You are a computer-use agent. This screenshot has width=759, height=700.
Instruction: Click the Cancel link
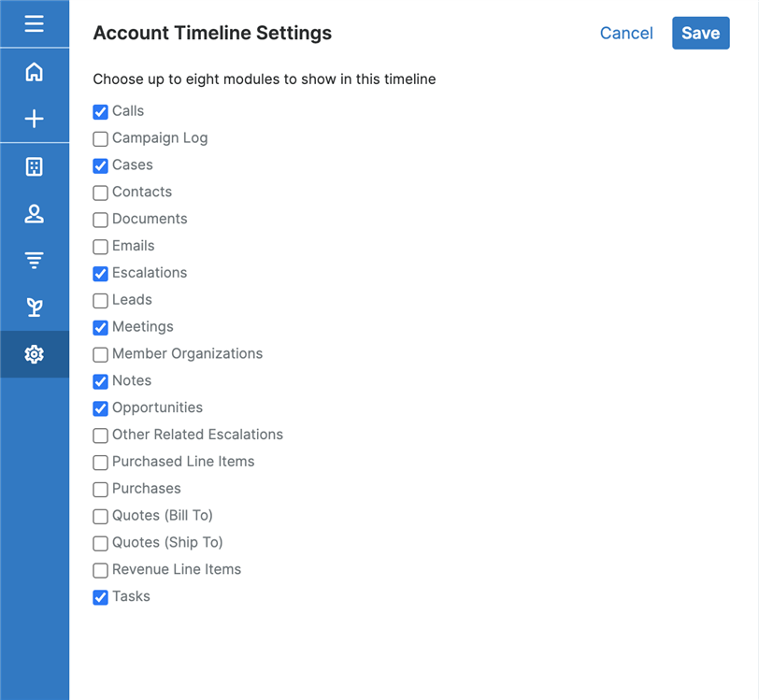626,33
